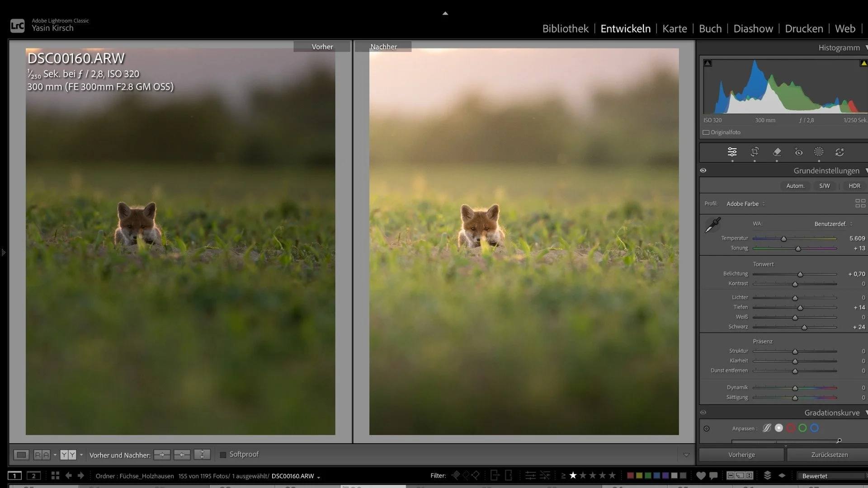The image size is (868, 488).
Task: Filter by flagged photos
Action: tap(456, 475)
